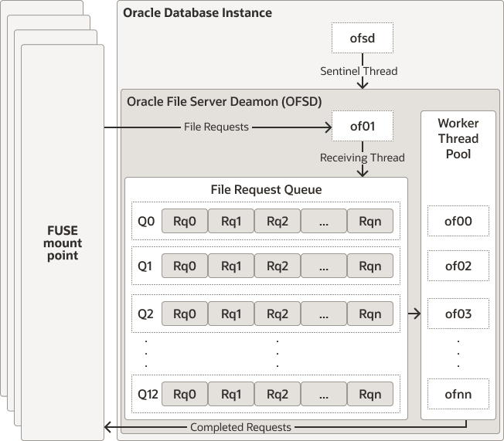Click the 'Sentinel Thread' label
The width and height of the screenshot is (504, 441).
tap(359, 71)
